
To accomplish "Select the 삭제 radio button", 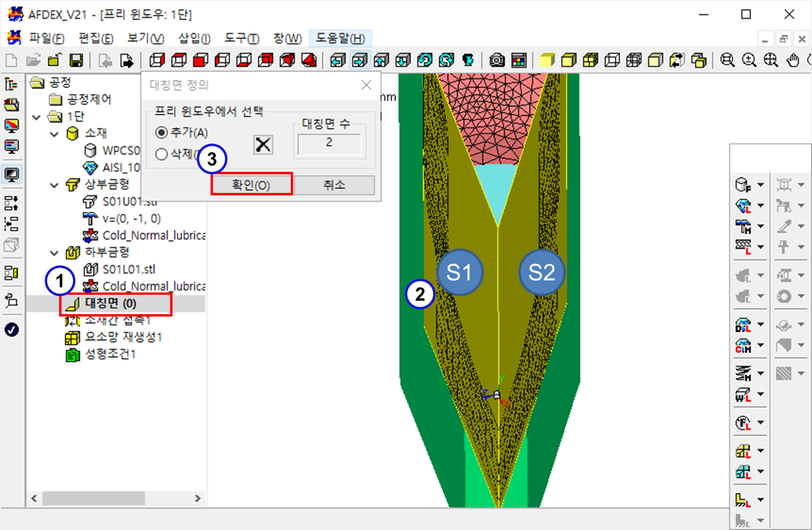I will click(x=161, y=154).
